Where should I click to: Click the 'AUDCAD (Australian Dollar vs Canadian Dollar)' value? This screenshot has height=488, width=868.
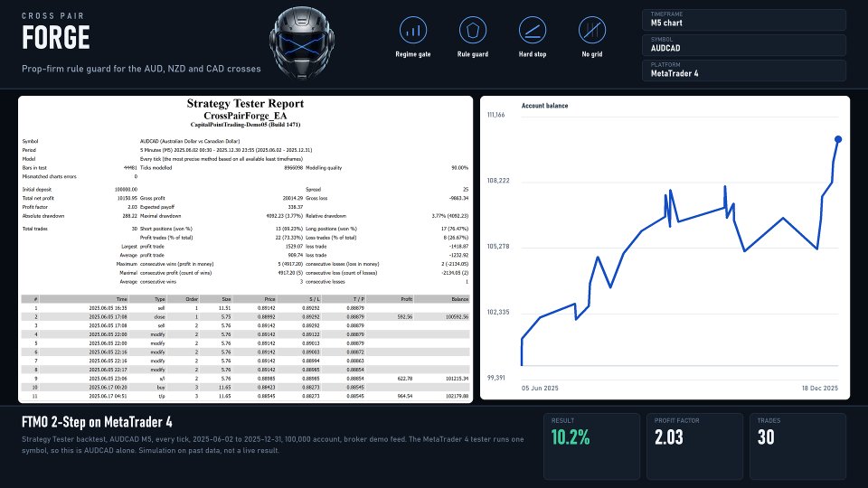(190, 141)
